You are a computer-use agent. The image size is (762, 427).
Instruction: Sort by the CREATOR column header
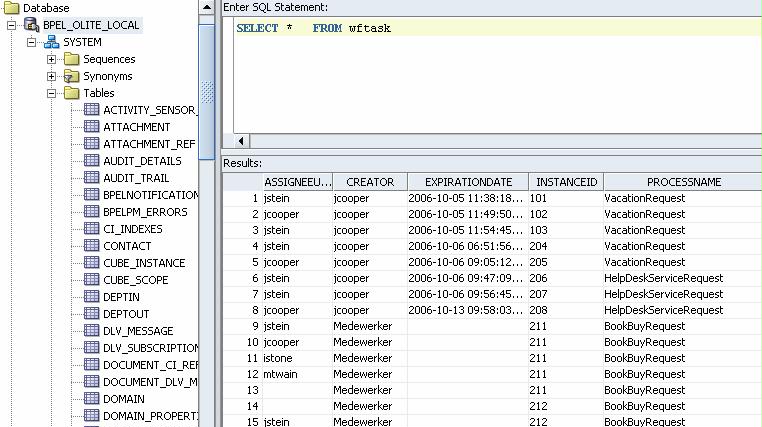tap(370, 182)
